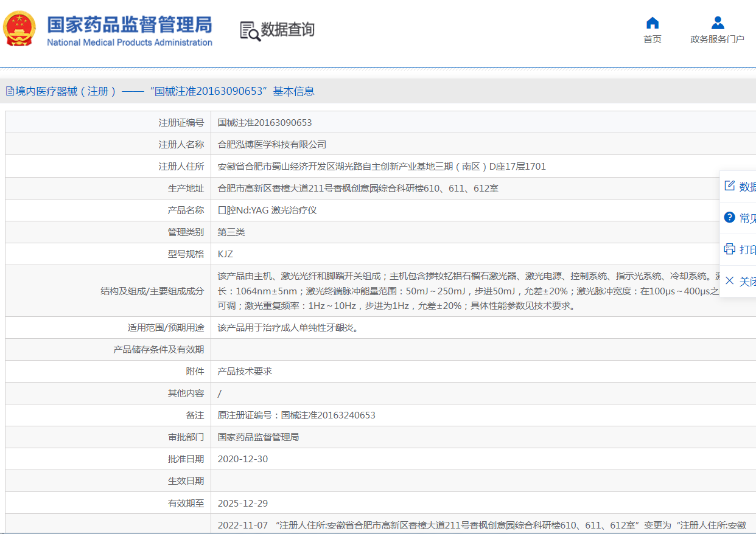This screenshot has height=534, width=756.
Task: Click the model value KJZ
Action: click(x=225, y=254)
